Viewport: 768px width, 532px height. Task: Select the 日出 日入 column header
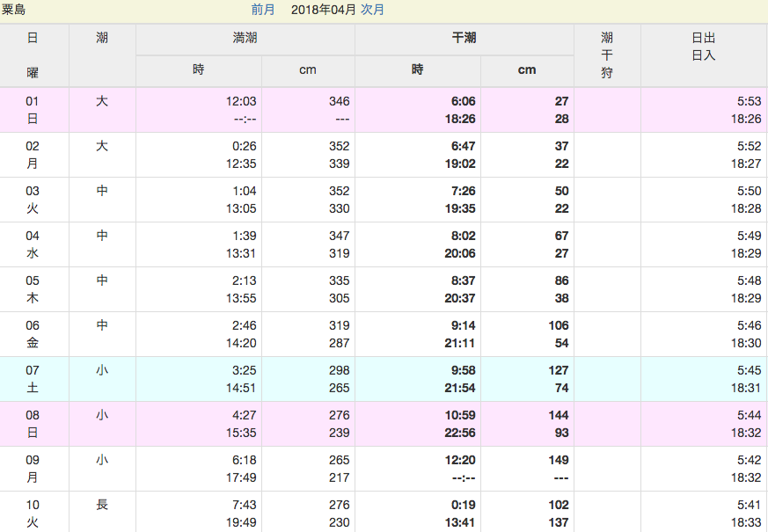click(704, 47)
